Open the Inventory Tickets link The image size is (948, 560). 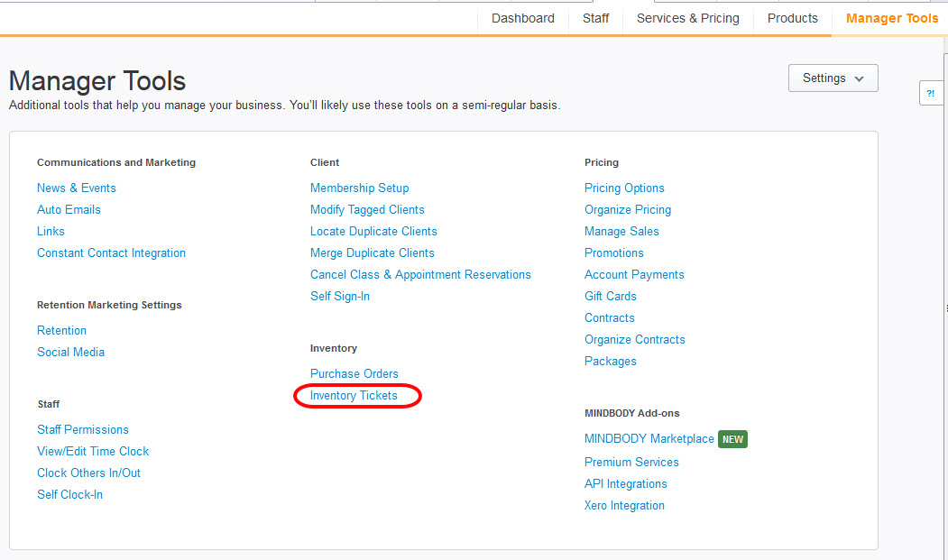pyautogui.click(x=354, y=396)
